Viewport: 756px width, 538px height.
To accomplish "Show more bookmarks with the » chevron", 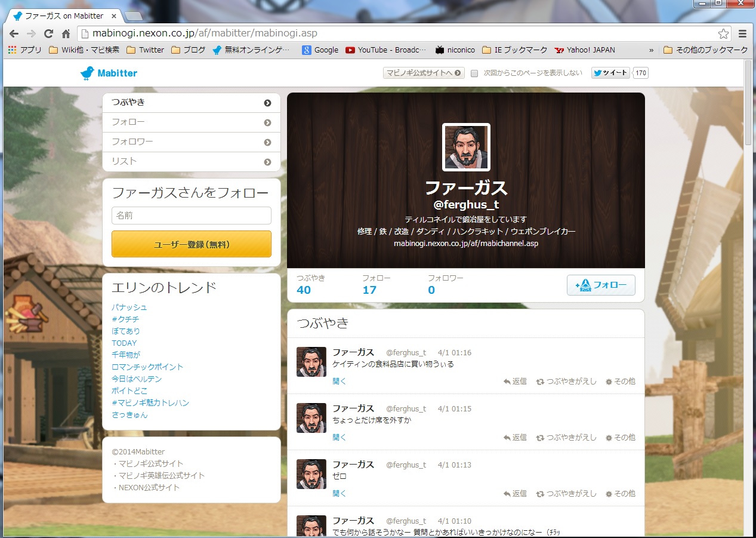I will click(651, 50).
